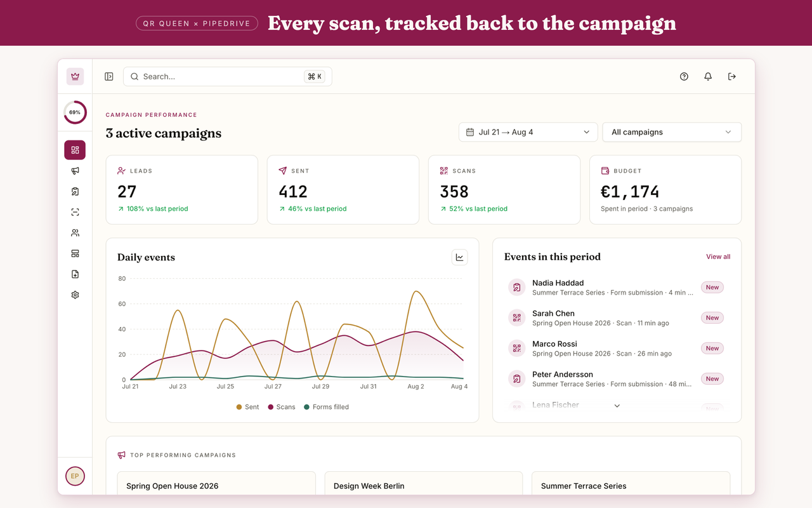Open the Spring Open House 2026 campaign card

pyautogui.click(x=216, y=483)
